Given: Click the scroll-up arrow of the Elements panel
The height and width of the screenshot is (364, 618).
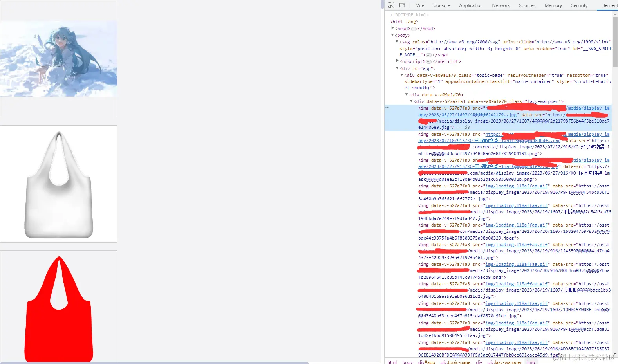Looking at the screenshot, I should [x=615, y=14].
